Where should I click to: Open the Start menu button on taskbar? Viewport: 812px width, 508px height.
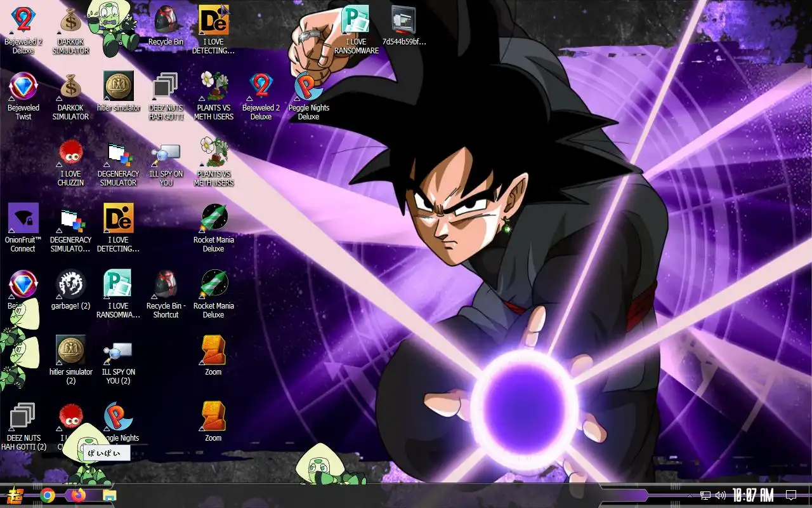(15, 495)
